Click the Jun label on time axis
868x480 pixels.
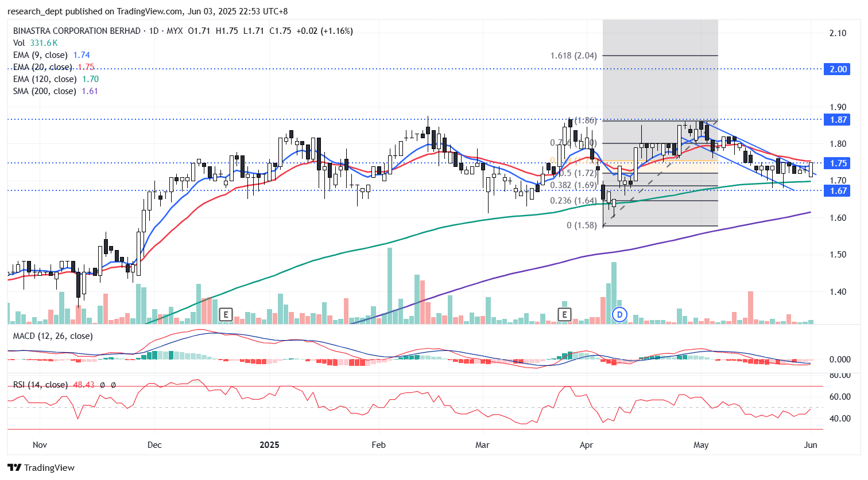tap(810, 445)
